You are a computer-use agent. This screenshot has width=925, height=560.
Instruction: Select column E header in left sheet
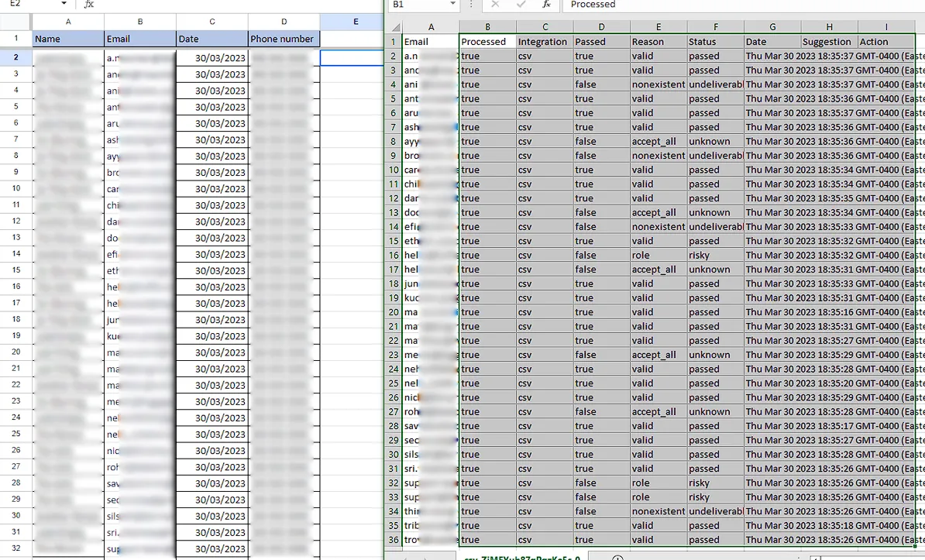pyautogui.click(x=356, y=22)
